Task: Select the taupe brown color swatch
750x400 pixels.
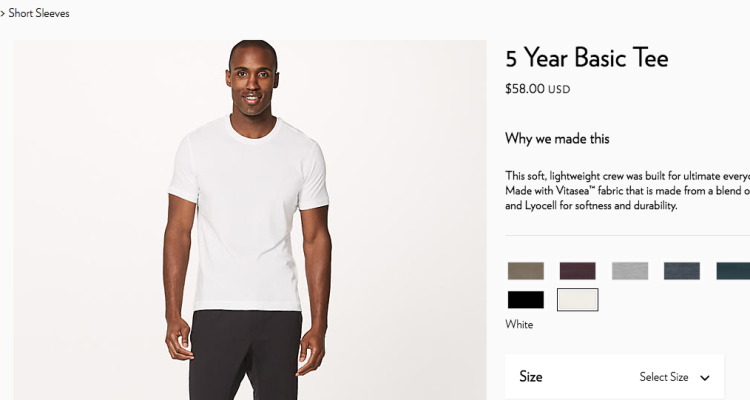Action: tap(526, 271)
